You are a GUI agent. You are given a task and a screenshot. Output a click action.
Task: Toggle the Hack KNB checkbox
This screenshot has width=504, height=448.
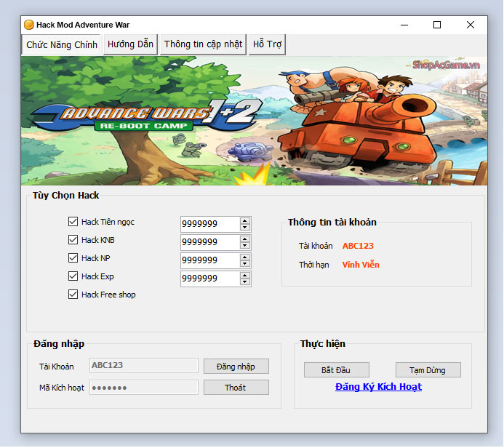[73, 240]
